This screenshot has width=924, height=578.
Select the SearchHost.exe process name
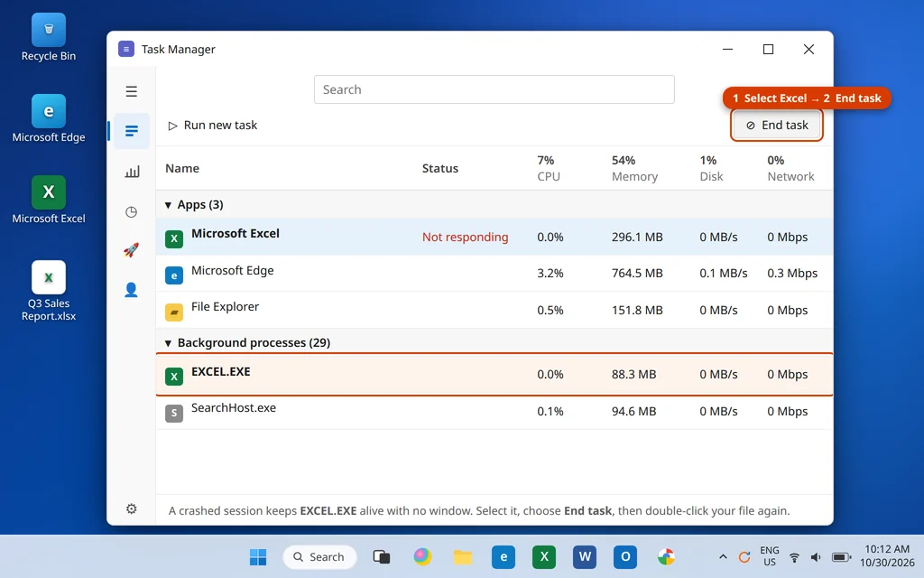[x=234, y=408]
